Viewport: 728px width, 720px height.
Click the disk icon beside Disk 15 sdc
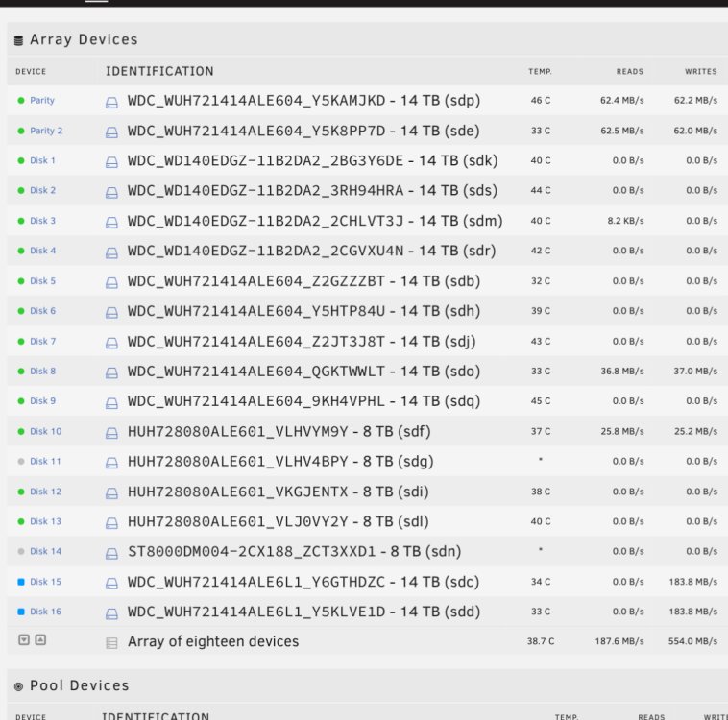[111, 584]
